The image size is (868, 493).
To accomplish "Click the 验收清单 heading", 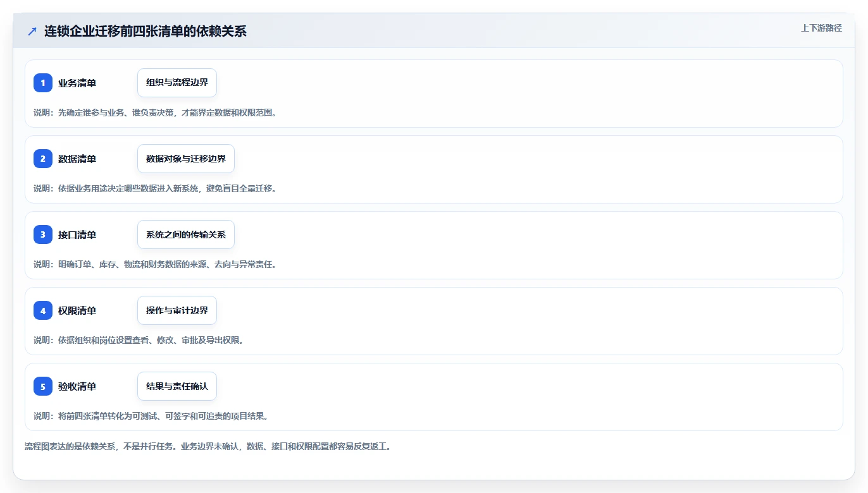I will (x=77, y=386).
